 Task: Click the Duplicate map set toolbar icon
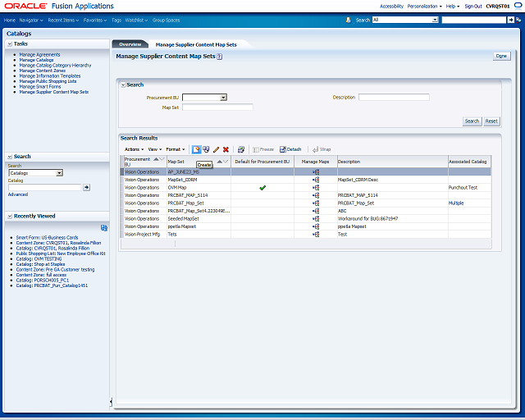pos(206,149)
